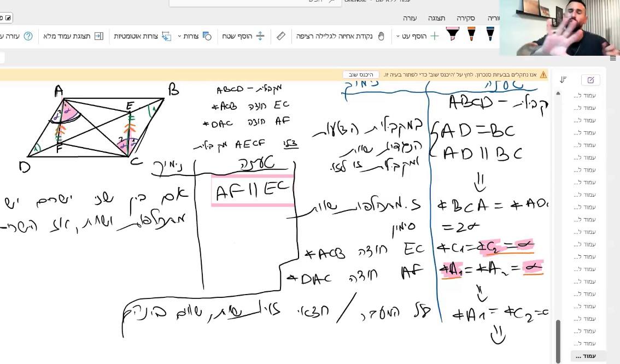Image resolution: width=620 pixels, height=364 pixels.
Task: Enable צורות אוטומטיות ink-to-shape
Action: point(142,37)
